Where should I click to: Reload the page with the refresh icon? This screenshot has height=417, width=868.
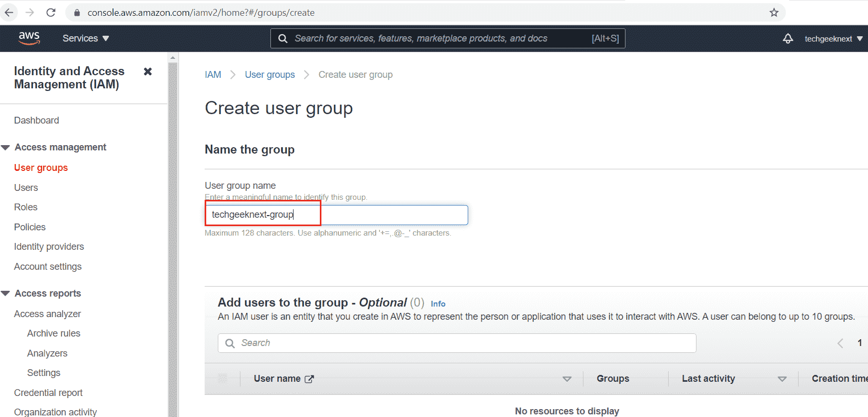pos(51,12)
